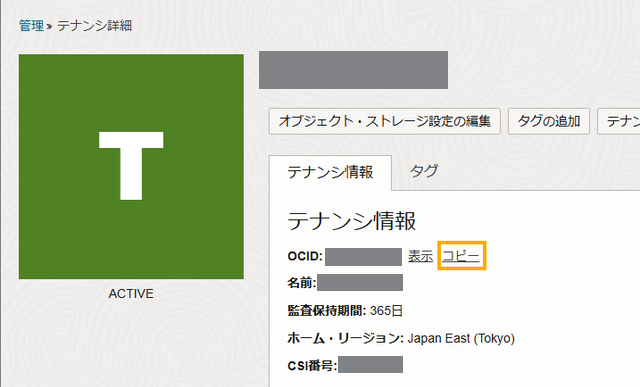
Task: Click the 監査保持期間 365日 value
Action: tap(386, 311)
